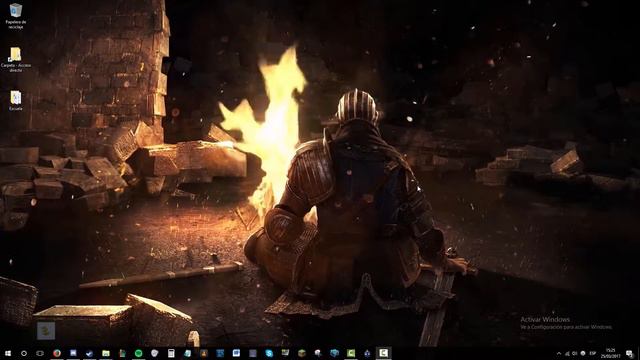Image resolution: width=640 pixels, height=360 pixels.
Task: Open the Action Center notifications icon
Action: pyautogui.click(x=629, y=353)
